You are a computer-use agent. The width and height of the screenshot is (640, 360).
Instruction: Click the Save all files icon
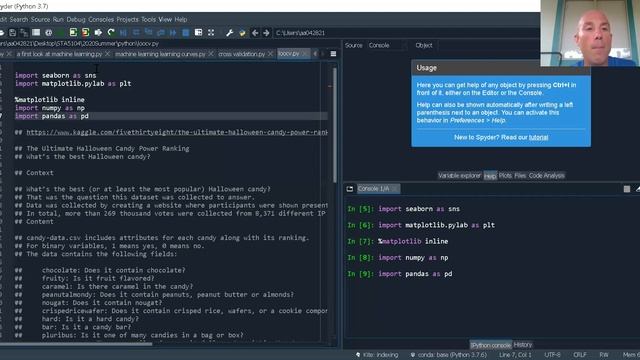tap(24, 33)
